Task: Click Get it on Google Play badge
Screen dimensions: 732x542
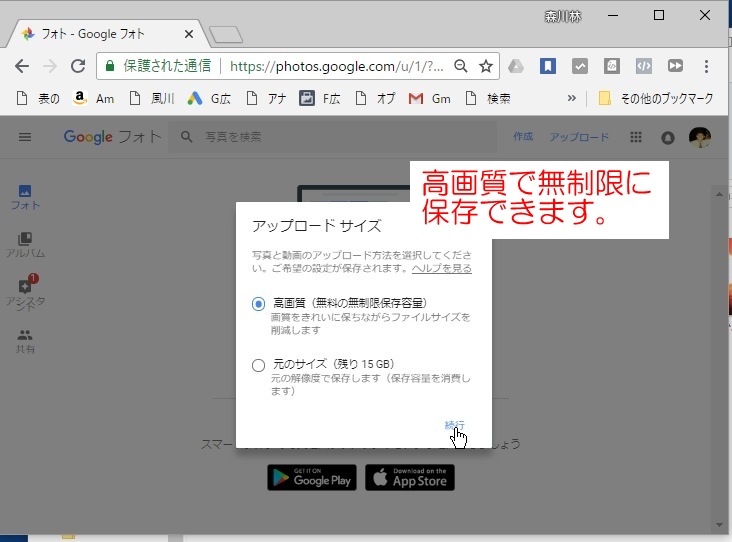Action: [312, 477]
